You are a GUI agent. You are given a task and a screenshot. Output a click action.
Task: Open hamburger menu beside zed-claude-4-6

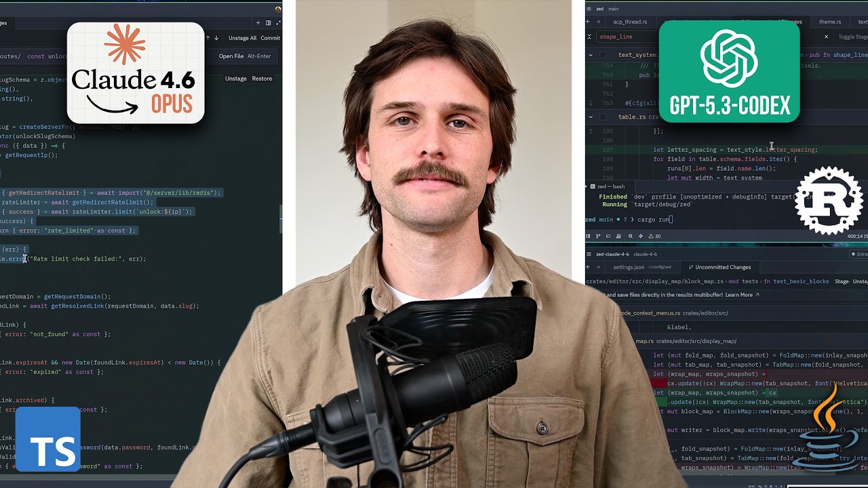(x=590, y=254)
